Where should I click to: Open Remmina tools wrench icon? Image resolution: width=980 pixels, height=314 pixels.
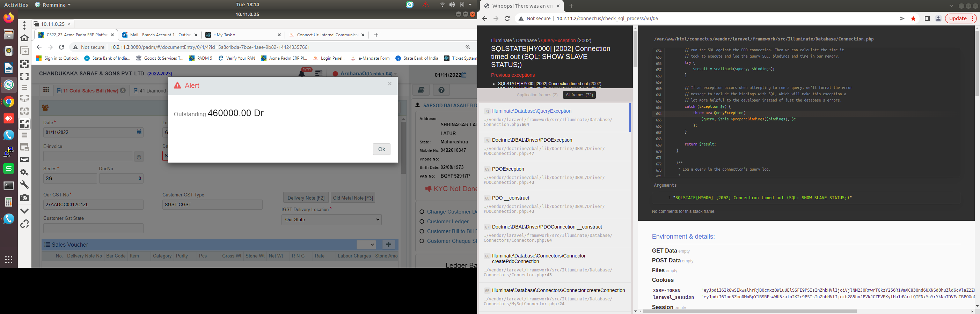pos(24,185)
